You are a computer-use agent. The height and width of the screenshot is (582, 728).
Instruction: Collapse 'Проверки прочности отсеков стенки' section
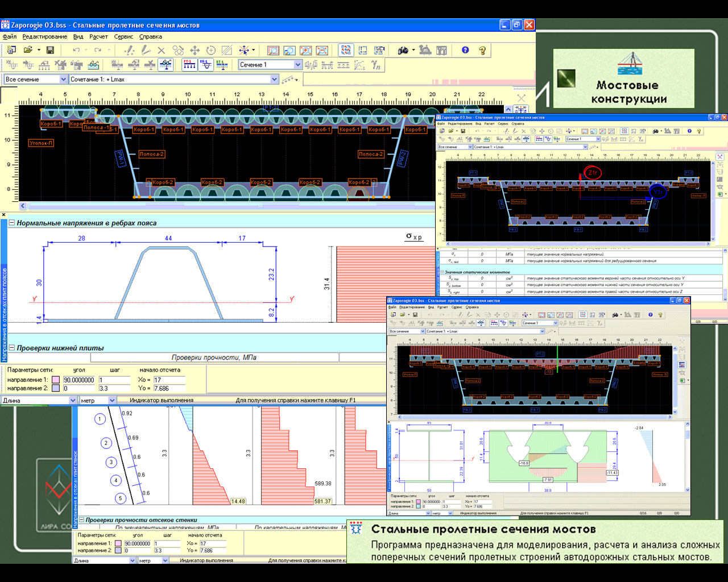coord(81,519)
